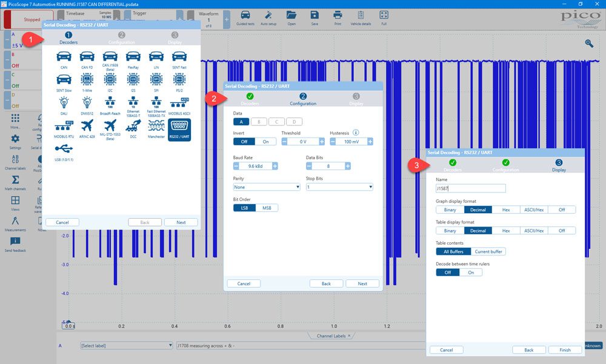This screenshot has width=606, height=364.
Task: Increase the Baud Rate value
Action: [x=275, y=166]
